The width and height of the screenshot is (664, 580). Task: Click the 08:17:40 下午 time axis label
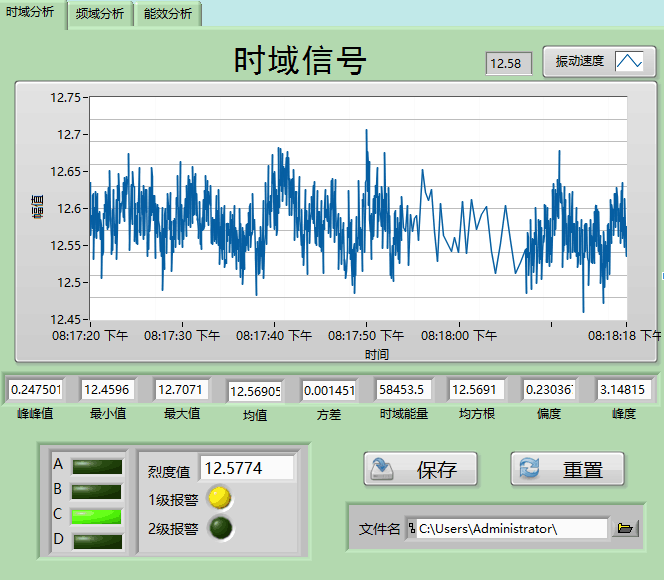(x=274, y=336)
